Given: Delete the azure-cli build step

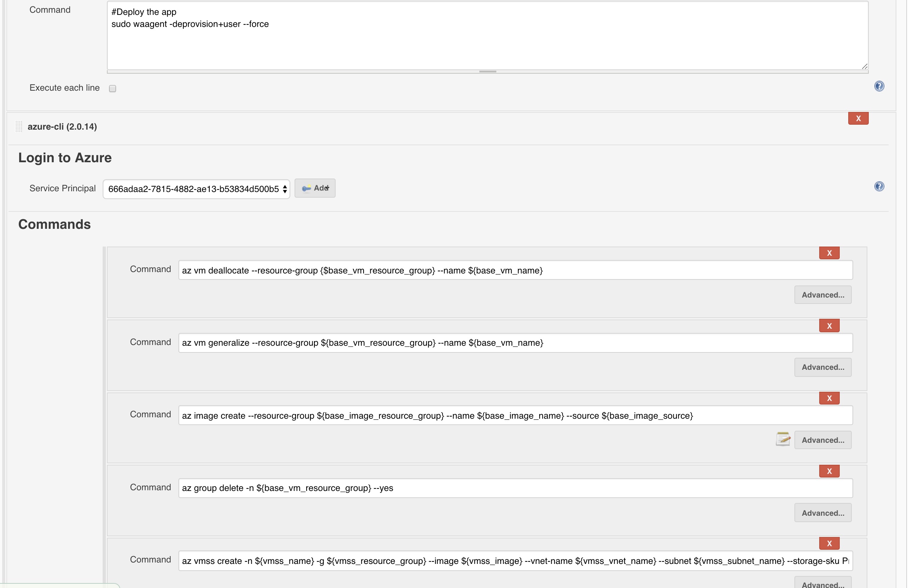Looking at the screenshot, I should pyautogui.click(x=859, y=119).
